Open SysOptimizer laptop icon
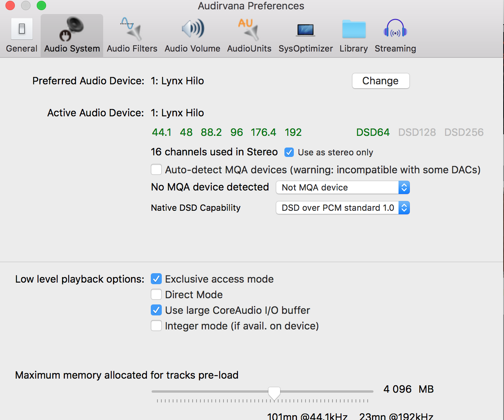Image resolution: width=504 pixels, height=420 pixels. point(306,30)
